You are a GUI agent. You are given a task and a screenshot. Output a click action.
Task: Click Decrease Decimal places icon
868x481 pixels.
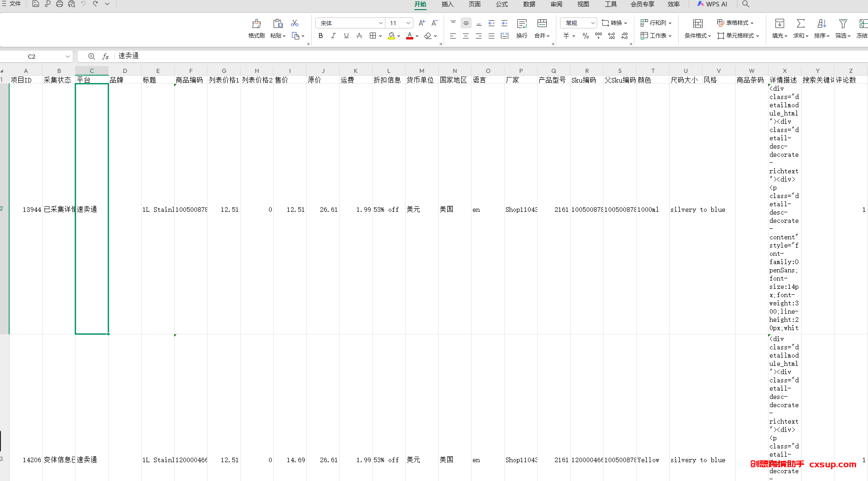coord(624,36)
